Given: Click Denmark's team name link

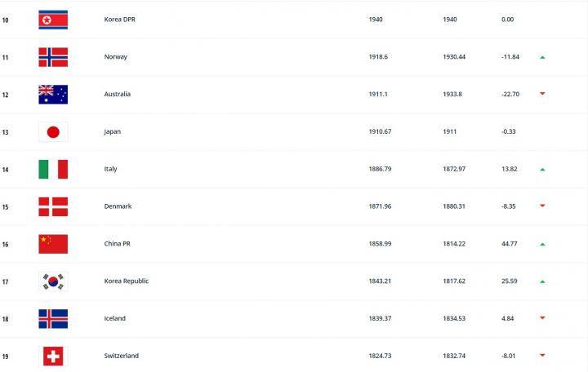Looking at the screenshot, I should 118,206.
